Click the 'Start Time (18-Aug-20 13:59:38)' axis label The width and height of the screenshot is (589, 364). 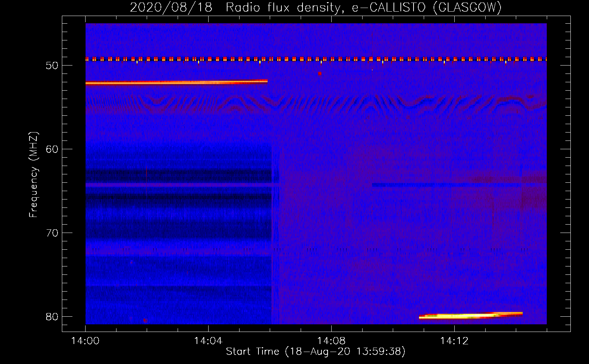tap(316, 352)
